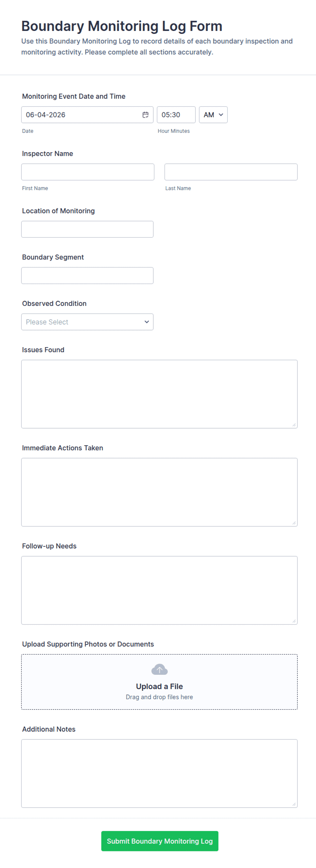Viewport: 316px width, 868px height.
Task: Click resize handle of Follow-up Needs box
Action: coord(294,621)
